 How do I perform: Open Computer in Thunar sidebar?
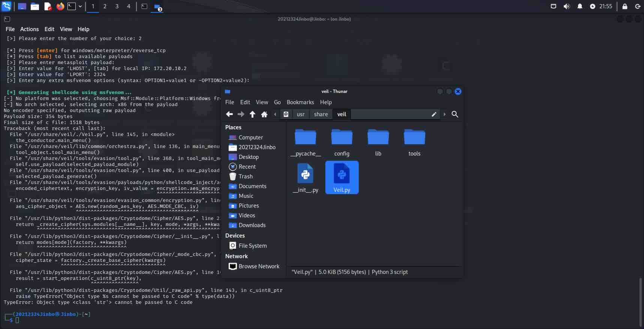[x=246, y=138]
